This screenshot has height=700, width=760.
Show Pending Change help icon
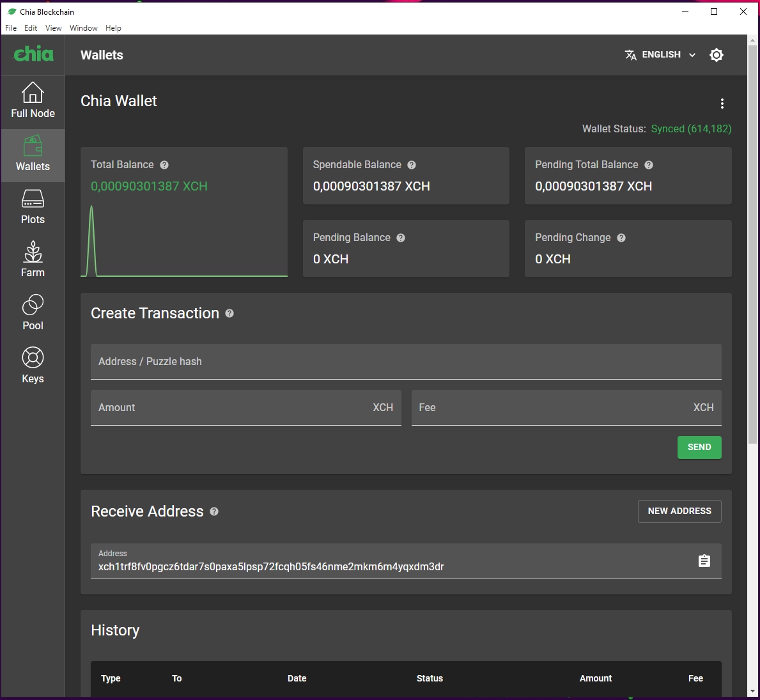click(x=621, y=238)
